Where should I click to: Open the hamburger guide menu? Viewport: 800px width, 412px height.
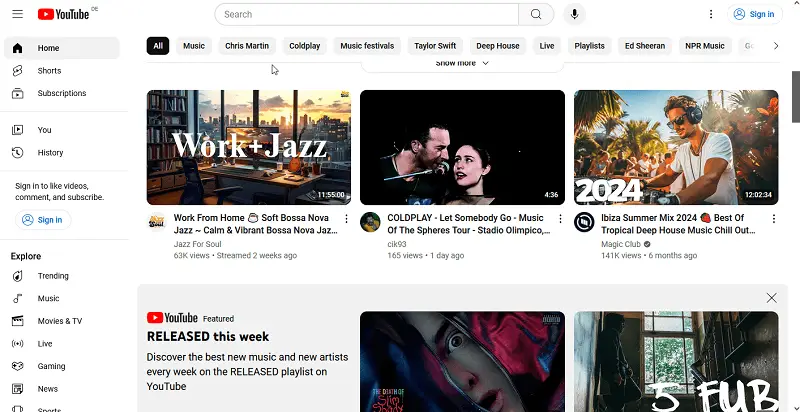(x=17, y=14)
